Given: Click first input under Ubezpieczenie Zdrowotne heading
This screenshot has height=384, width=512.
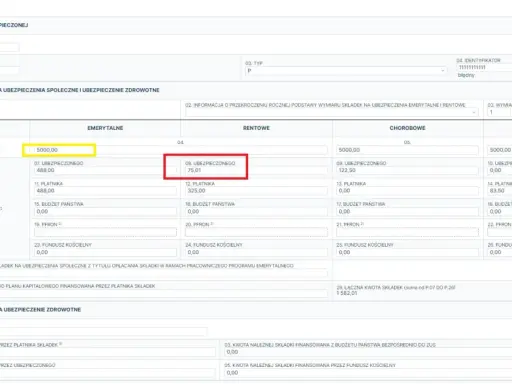Looking at the screenshot, I should point(103,331).
